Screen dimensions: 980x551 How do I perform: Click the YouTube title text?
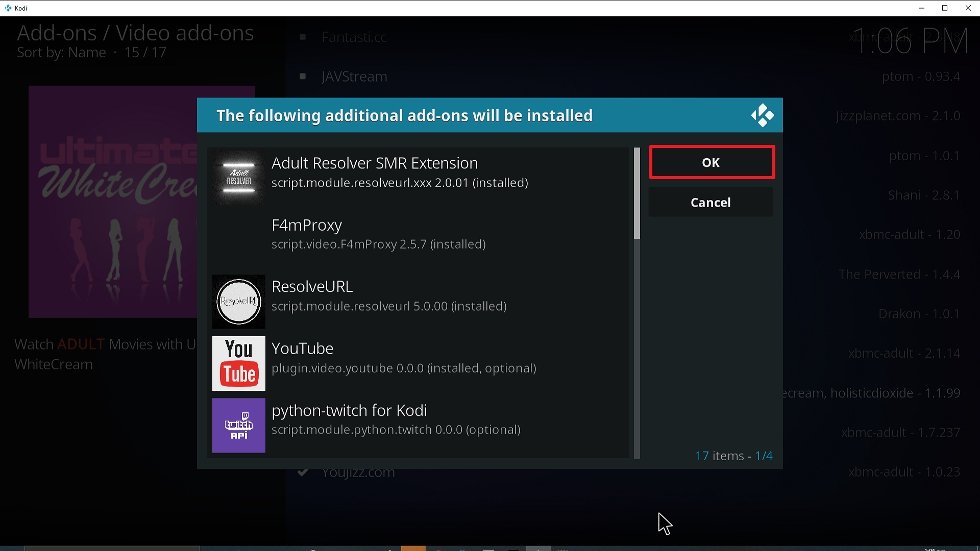[x=302, y=348]
